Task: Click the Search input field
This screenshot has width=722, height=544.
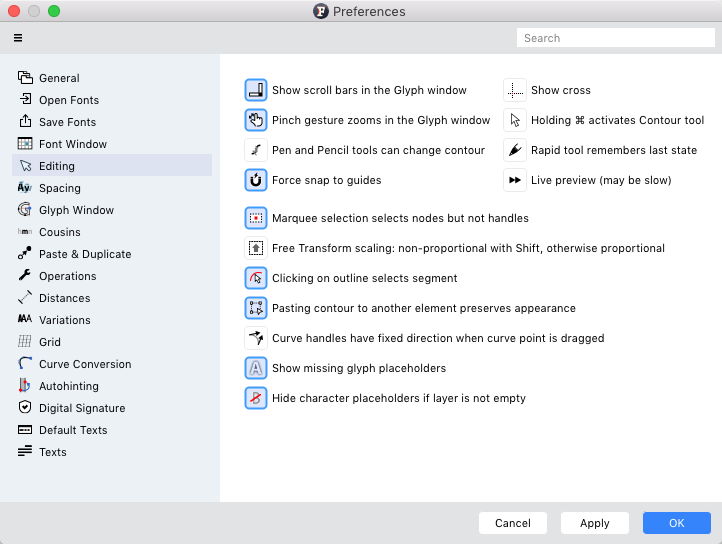Action: [x=616, y=38]
